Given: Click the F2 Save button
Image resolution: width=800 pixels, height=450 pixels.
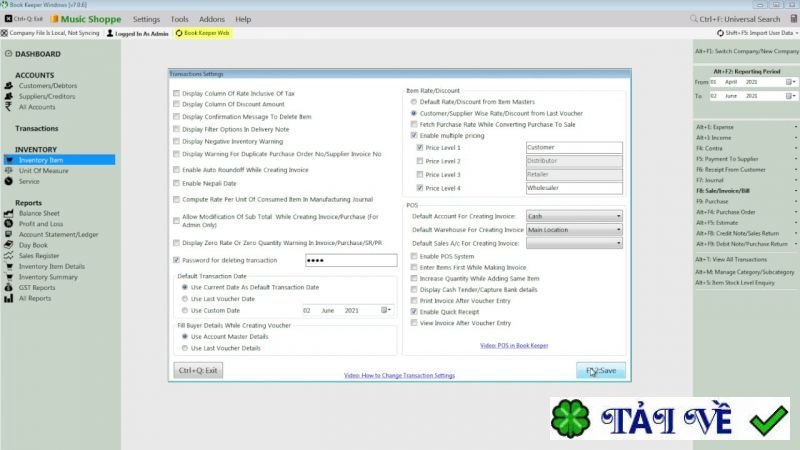Looking at the screenshot, I should pyautogui.click(x=601, y=371).
